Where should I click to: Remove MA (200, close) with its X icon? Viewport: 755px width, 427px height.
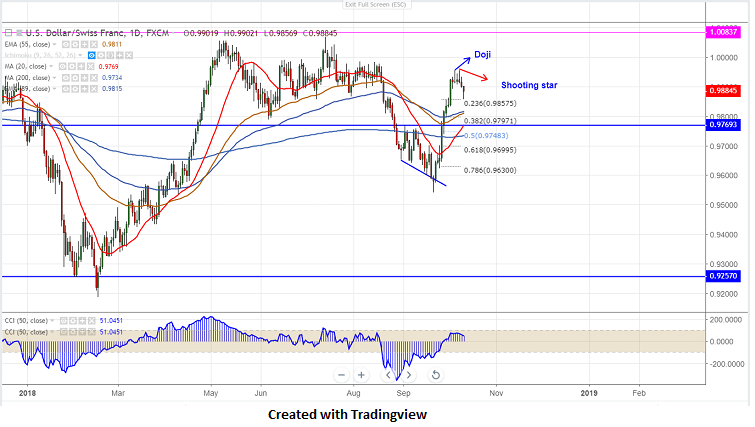pos(94,78)
